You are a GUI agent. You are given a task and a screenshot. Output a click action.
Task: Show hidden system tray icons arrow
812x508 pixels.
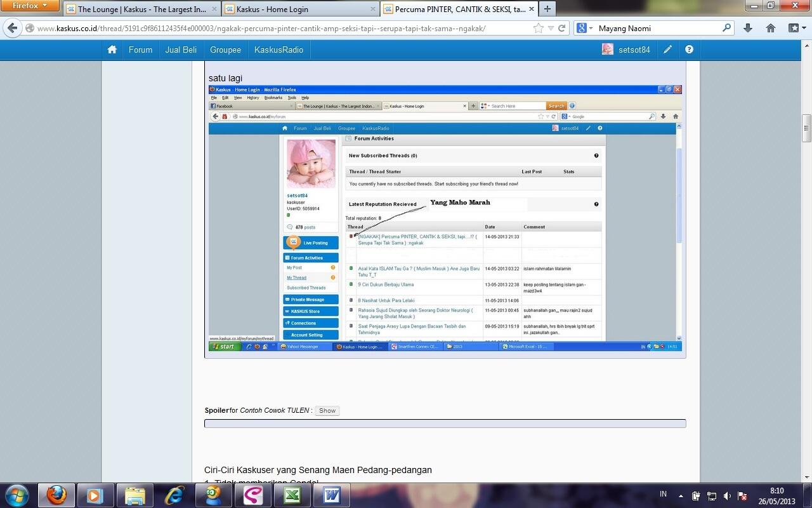pos(681,495)
